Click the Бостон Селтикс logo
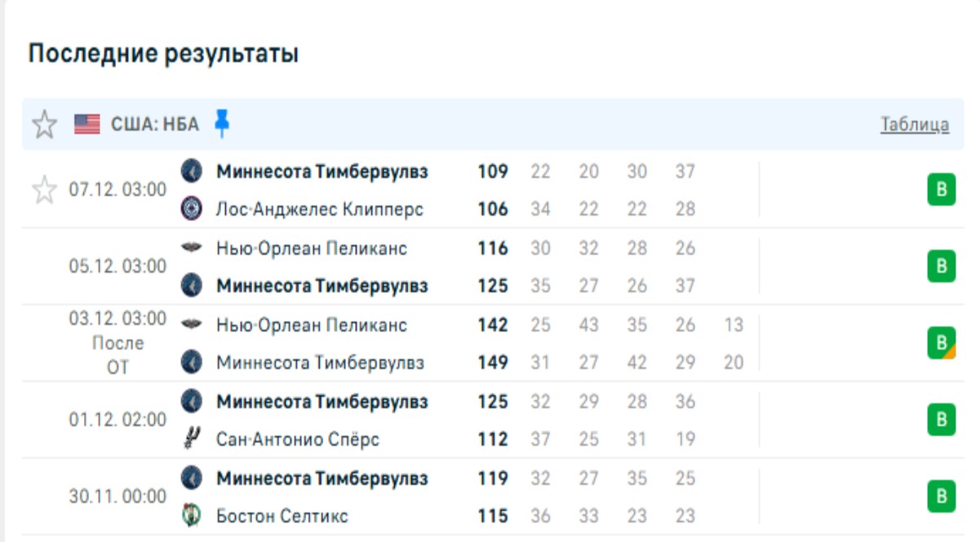The image size is (980, 542). pyautogui.click(x=191, y=516)
